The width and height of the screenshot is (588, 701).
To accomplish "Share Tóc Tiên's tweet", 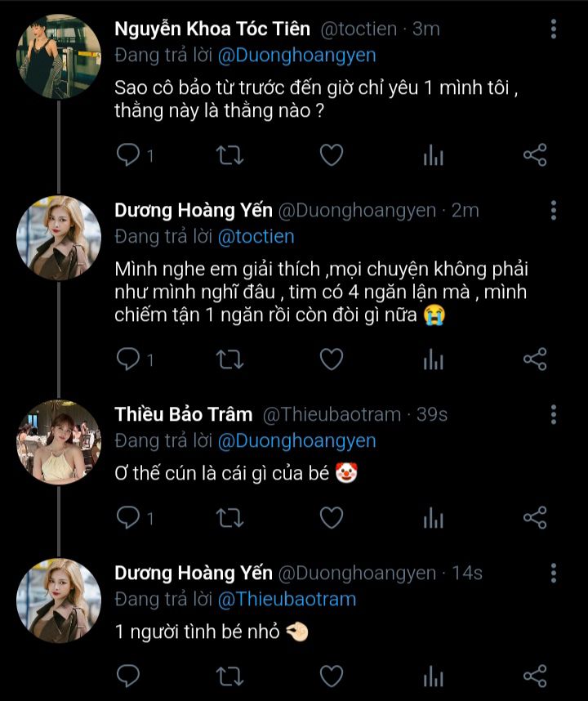I will 534,154.
